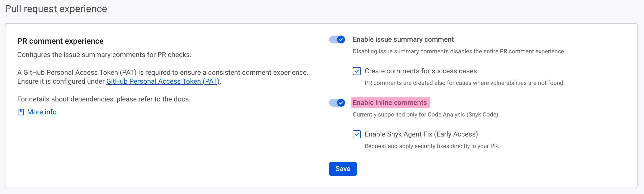
Task: Click the PR comment experience section title
Action: [x=60, y=41]
